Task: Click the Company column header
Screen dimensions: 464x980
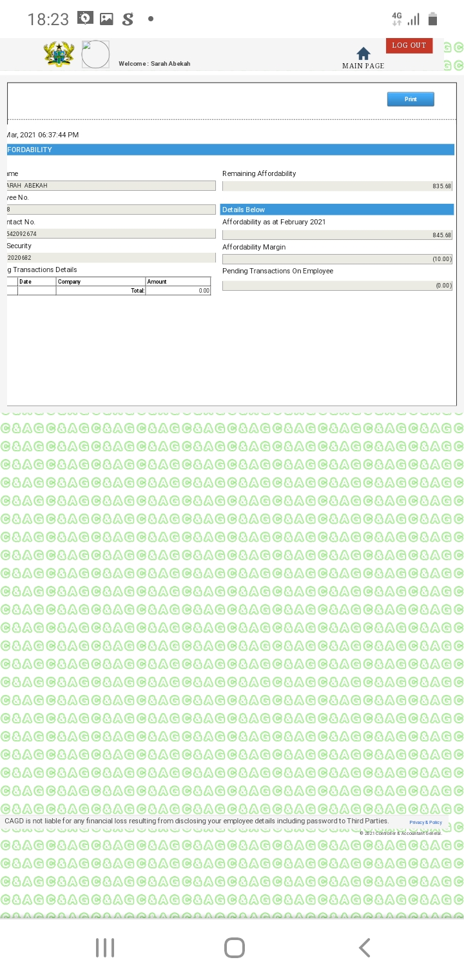Action: (100, 282)
